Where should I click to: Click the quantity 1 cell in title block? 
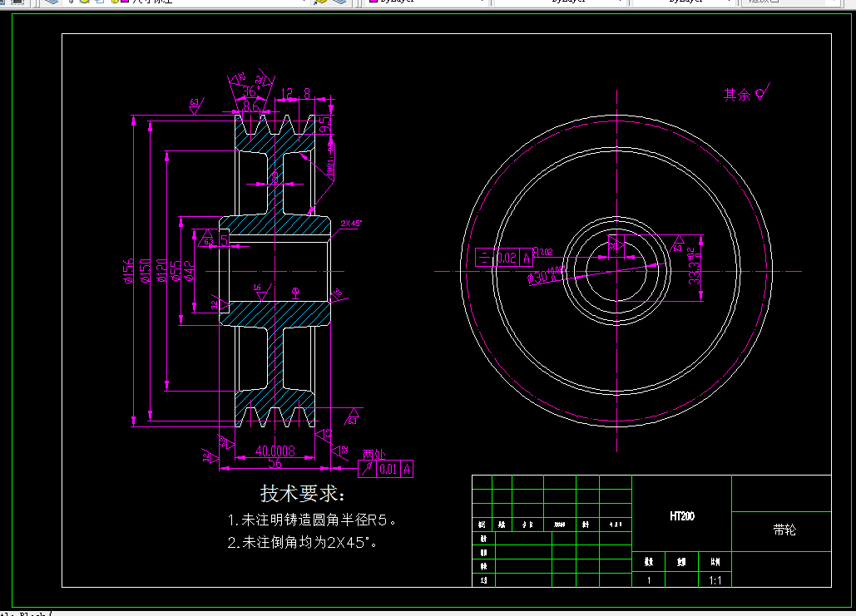click(x=649, y=580)
